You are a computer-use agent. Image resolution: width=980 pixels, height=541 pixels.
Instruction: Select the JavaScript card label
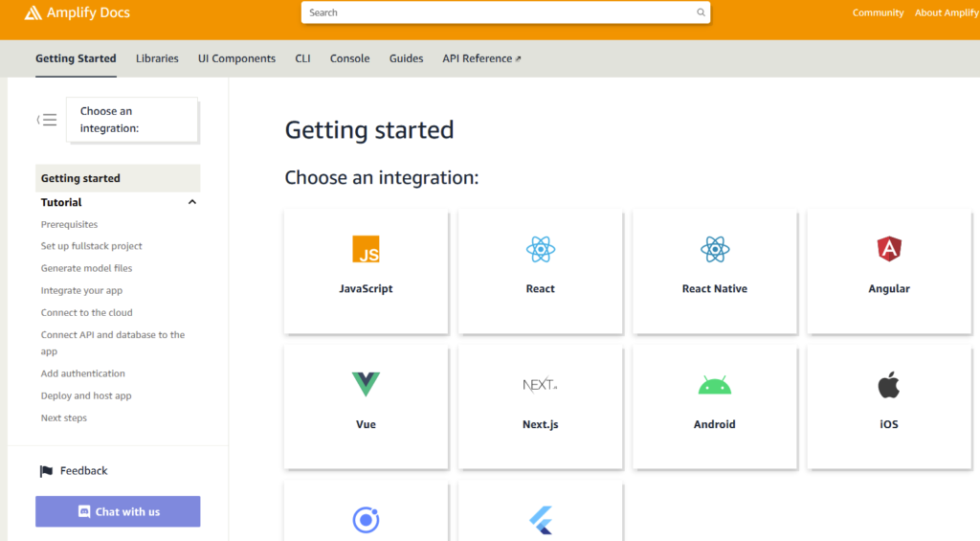coord(367,288)
